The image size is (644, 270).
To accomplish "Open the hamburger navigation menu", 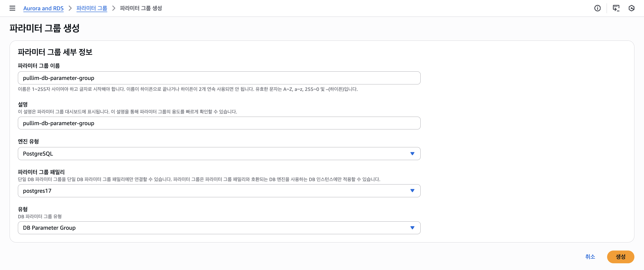I will (x=12, y=8).
